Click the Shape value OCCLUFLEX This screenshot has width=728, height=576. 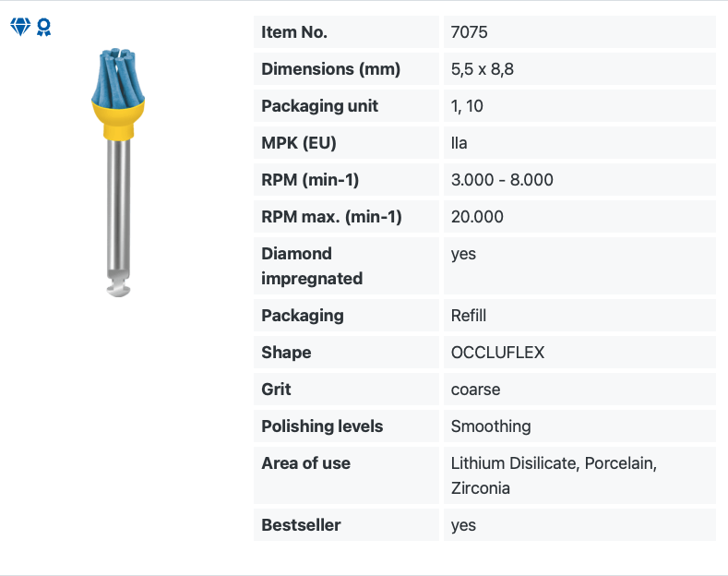tap(497, 353)
